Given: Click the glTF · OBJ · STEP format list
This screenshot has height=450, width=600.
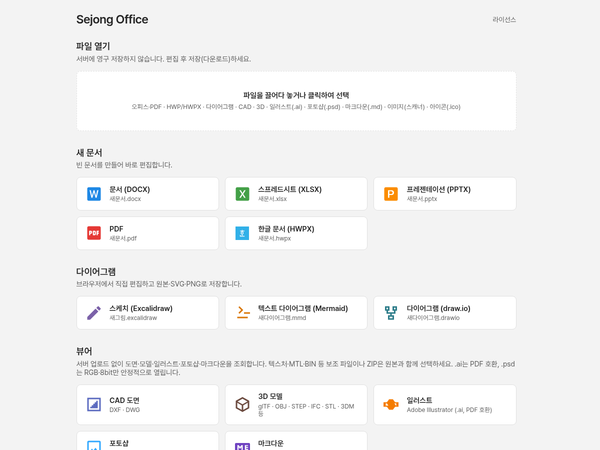Looking at the screenshot, I should click(x=306, y=410).
